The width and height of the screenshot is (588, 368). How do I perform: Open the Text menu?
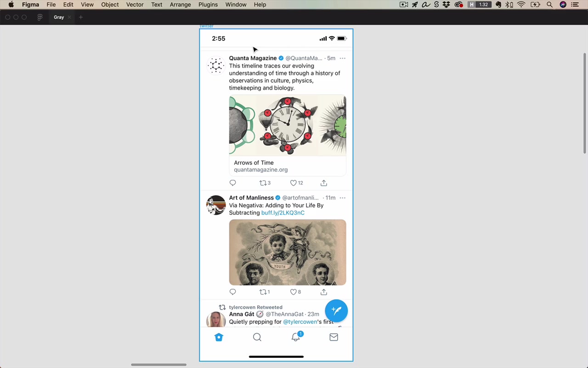point(157,5)
